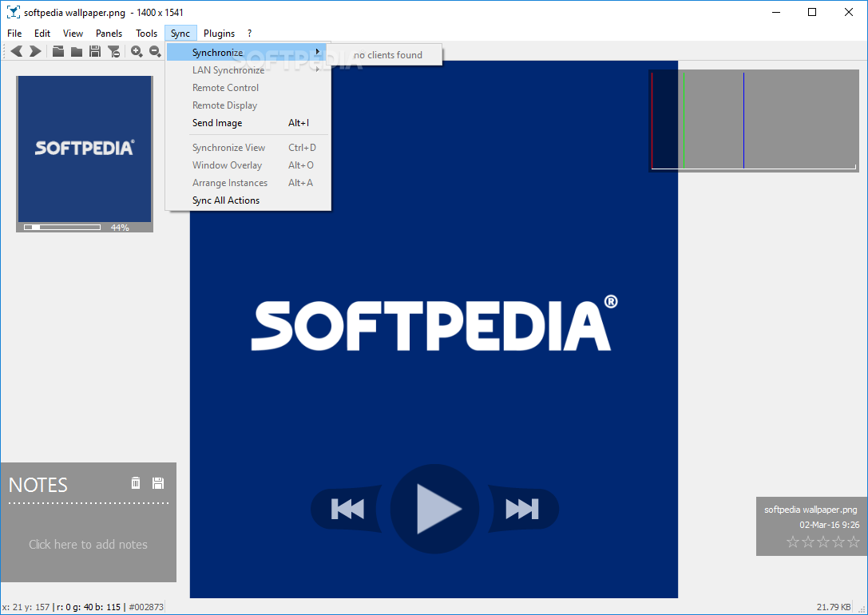Open the Edit menu
The height and width of the screenshot is (615, 868).
pyautogui.click(x=42, y=34)
